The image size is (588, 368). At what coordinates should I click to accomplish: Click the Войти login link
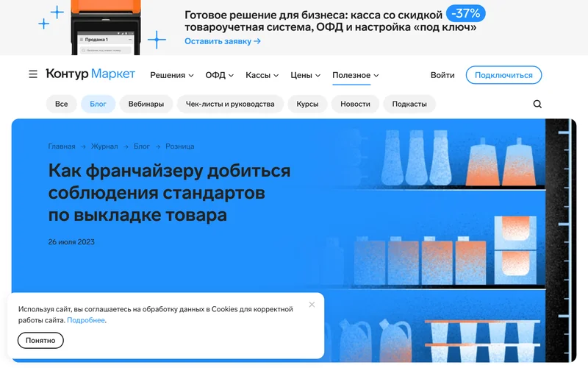442,75
